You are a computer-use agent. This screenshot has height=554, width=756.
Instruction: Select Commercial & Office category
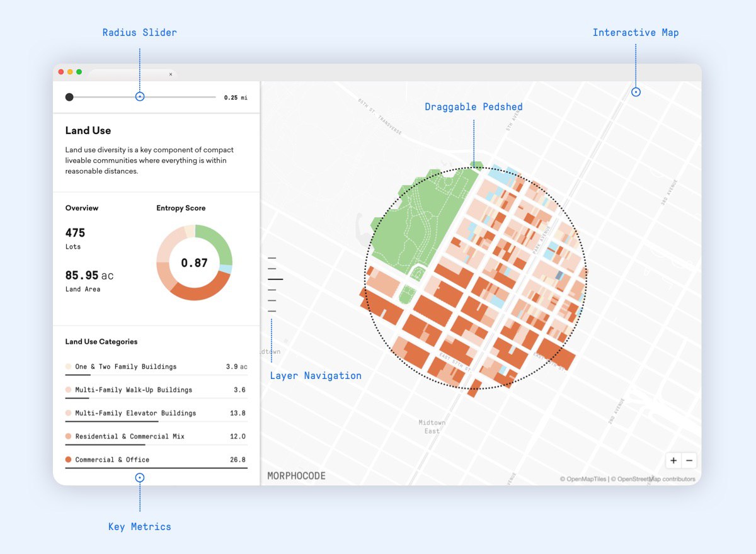pos(156,460)
